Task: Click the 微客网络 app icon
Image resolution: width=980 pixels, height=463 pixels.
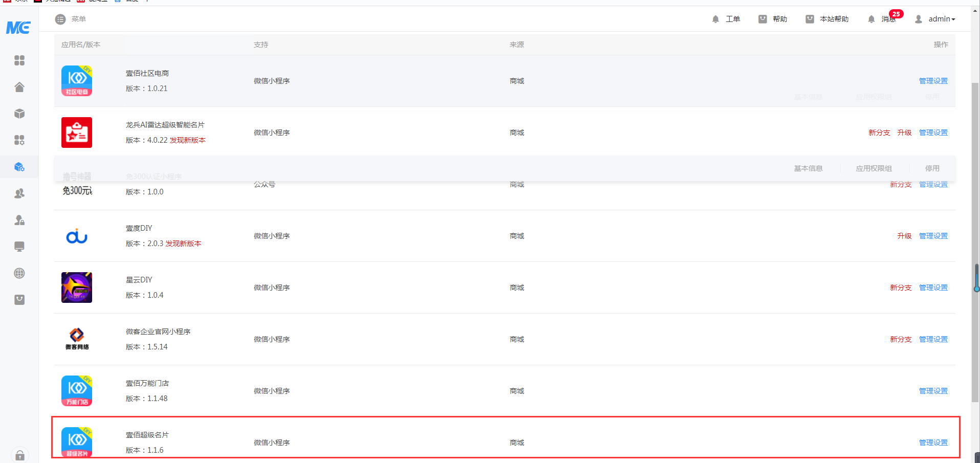Action: pyautogui.click(x=77, y=339)
